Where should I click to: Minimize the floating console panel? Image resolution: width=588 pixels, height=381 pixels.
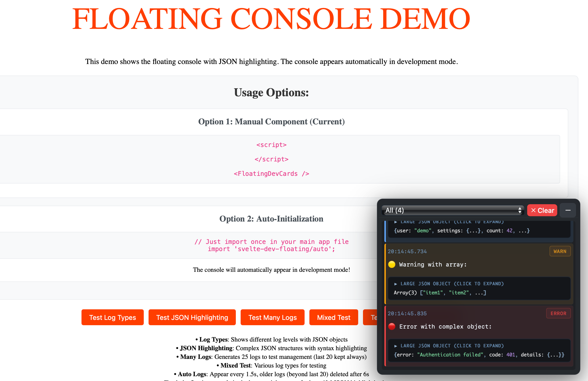[x=568, y=210]
